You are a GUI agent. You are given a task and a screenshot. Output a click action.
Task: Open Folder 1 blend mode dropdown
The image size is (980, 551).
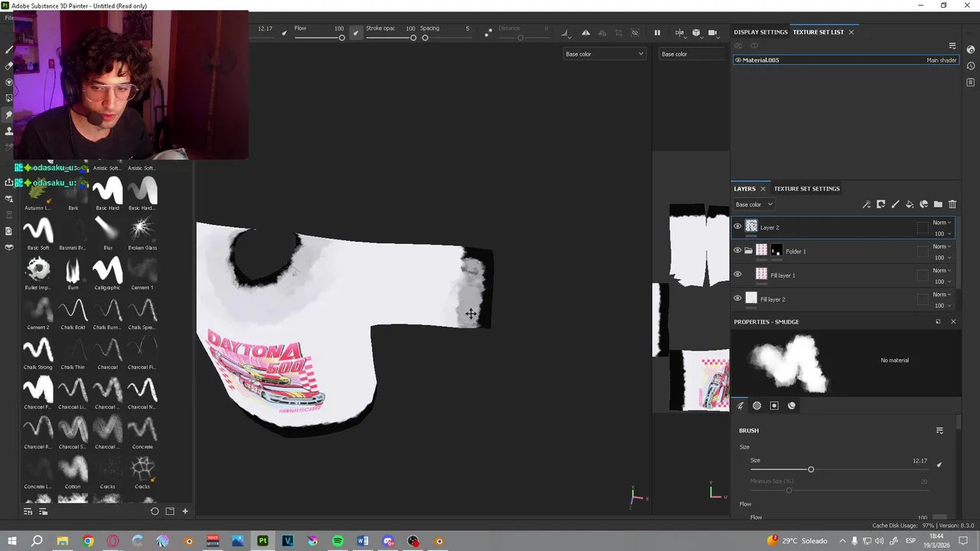click(x=942, y=246)
